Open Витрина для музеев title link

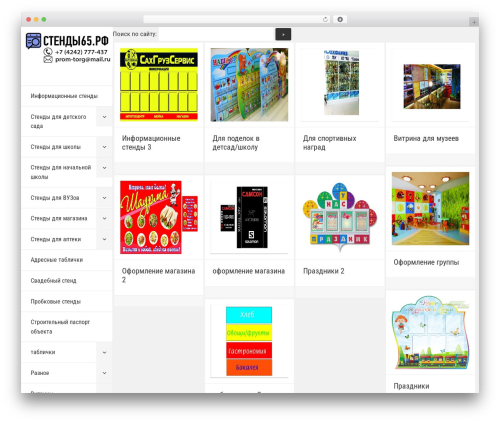426,138
